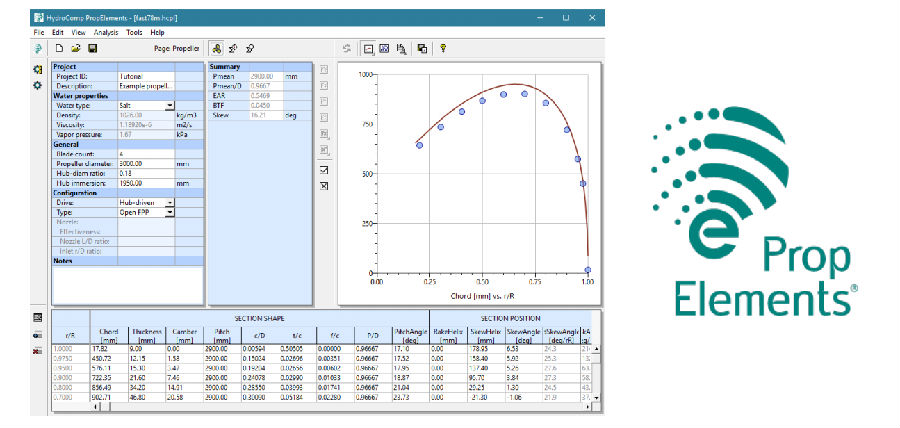The width and height of the screenshot is (900, 428).
Task: Select the third page icon in page group
Action: [250, 49]
